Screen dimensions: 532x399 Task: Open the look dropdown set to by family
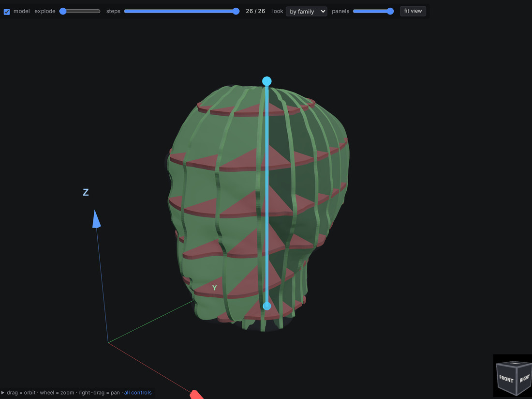(x=306, y=12)
